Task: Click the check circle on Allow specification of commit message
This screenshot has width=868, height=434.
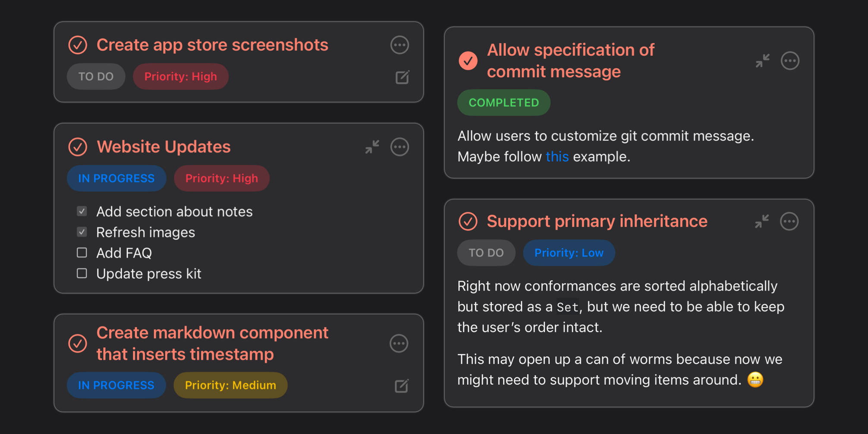Action: click(x=468, y=61)
